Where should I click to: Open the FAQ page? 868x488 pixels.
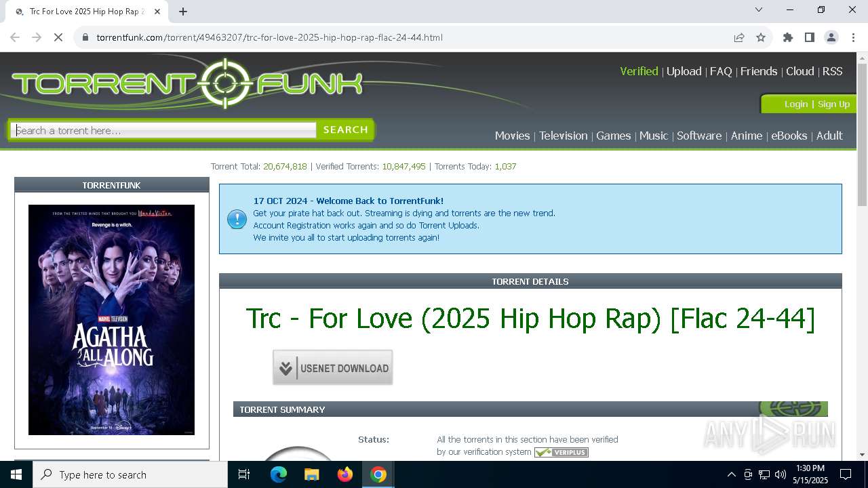click(721, 71)
